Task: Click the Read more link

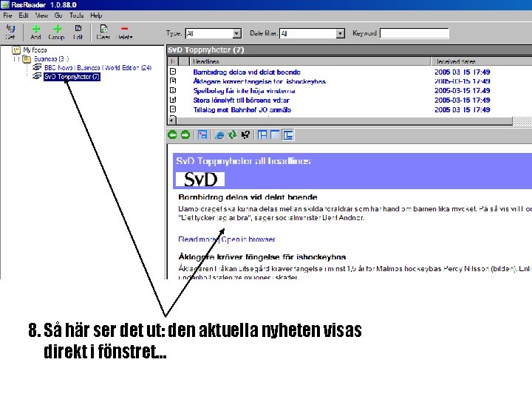Action: (x=197, y=239)
